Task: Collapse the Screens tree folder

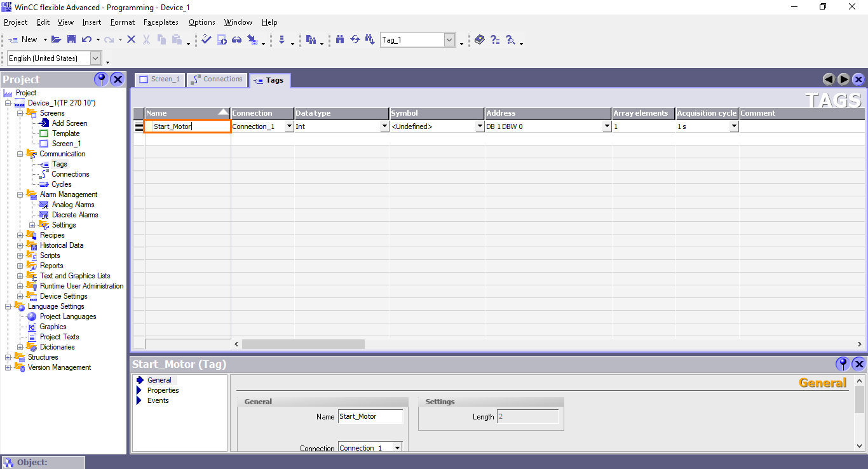Action: (x=20, y=113)
